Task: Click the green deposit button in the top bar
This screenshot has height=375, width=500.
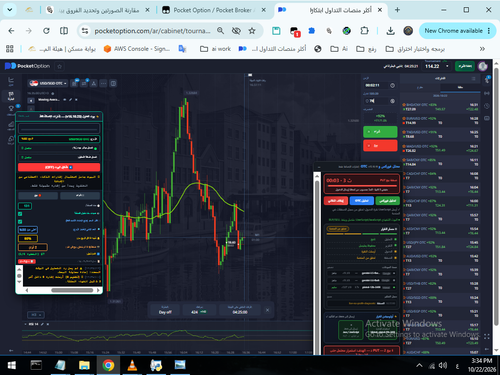Action: point(465,66)
